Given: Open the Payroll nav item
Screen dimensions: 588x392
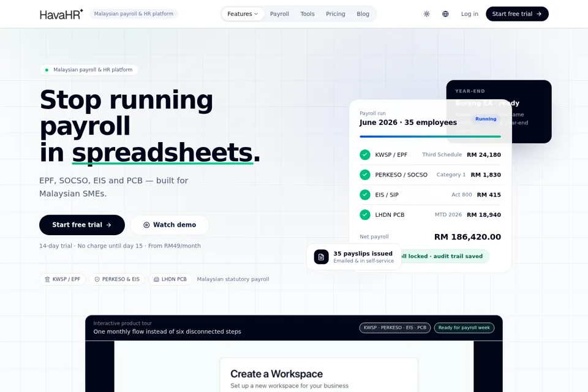Looking at the screenshot, I should (279, 14).
